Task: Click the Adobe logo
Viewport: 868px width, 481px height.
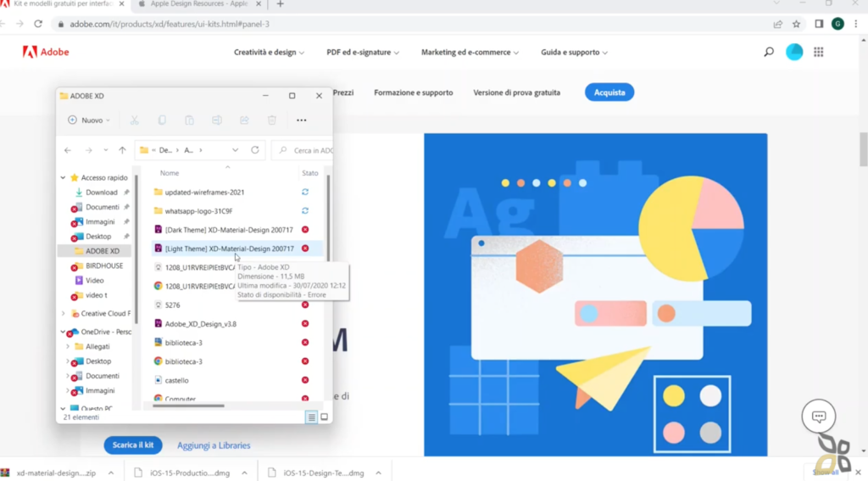Action: point(46,52)
